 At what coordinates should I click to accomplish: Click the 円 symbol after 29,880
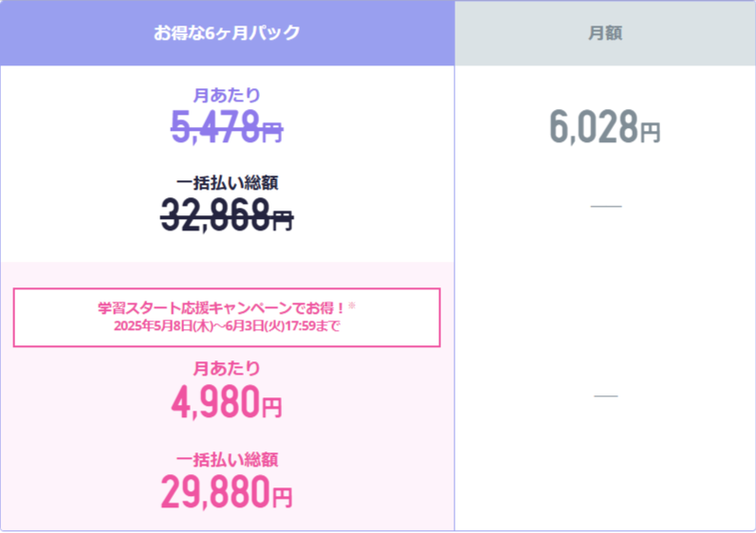282,498
